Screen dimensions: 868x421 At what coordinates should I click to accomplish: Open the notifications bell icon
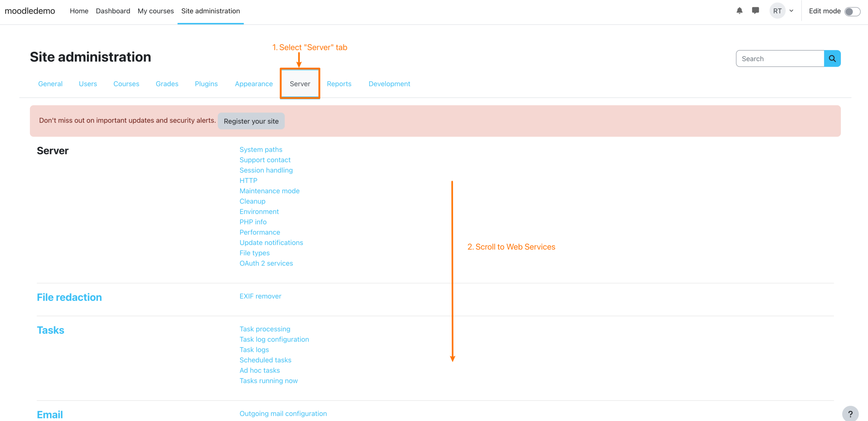tap(739, 11)
